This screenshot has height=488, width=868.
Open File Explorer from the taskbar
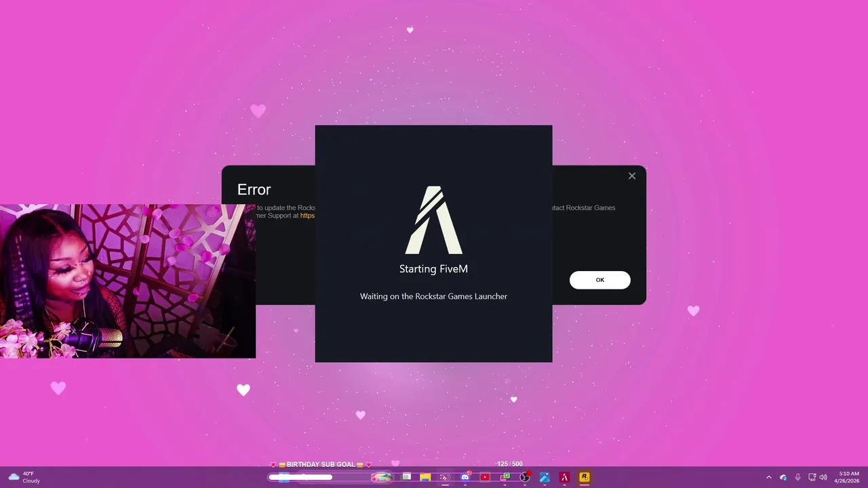[425, 477]
